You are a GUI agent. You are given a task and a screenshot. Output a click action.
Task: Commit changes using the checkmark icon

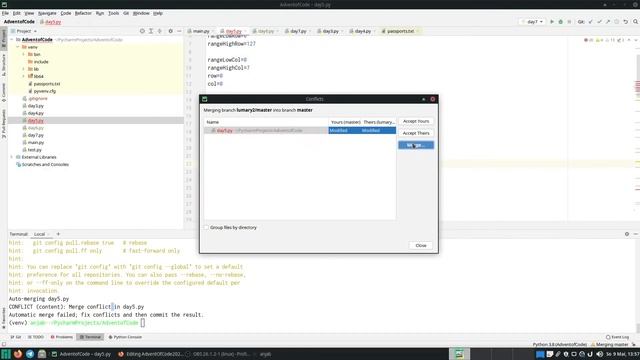click(599, 22)
